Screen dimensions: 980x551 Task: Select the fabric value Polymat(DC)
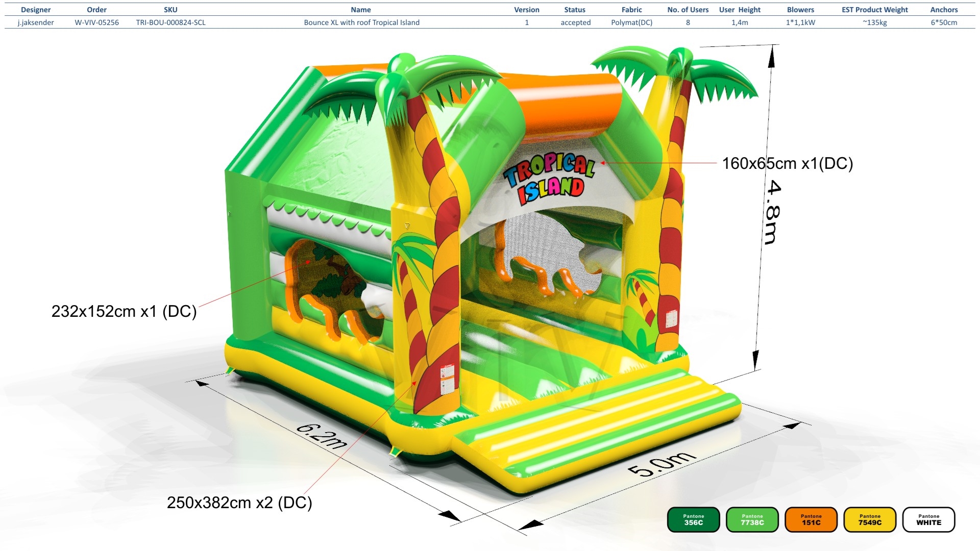[x=632, y=22]
